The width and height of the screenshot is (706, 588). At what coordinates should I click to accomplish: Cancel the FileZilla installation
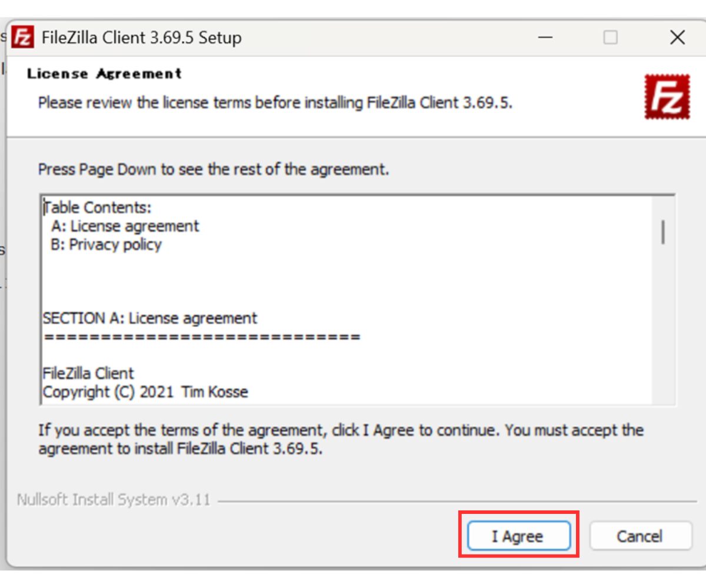640,536
